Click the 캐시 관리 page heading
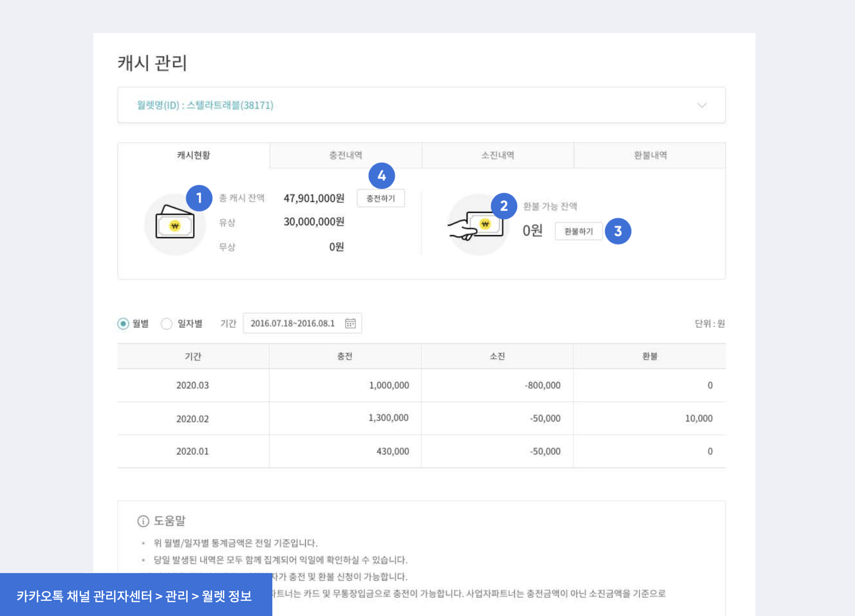Viewport: 855px width, 616px height. tap(152, 63)
